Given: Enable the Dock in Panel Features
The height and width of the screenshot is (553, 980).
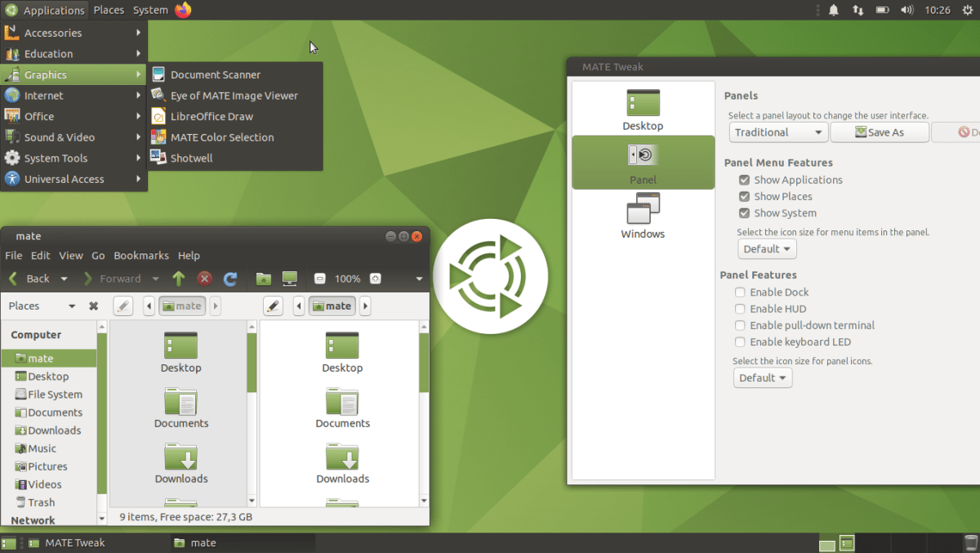Looking at the screenshot, I should (739, 292).
